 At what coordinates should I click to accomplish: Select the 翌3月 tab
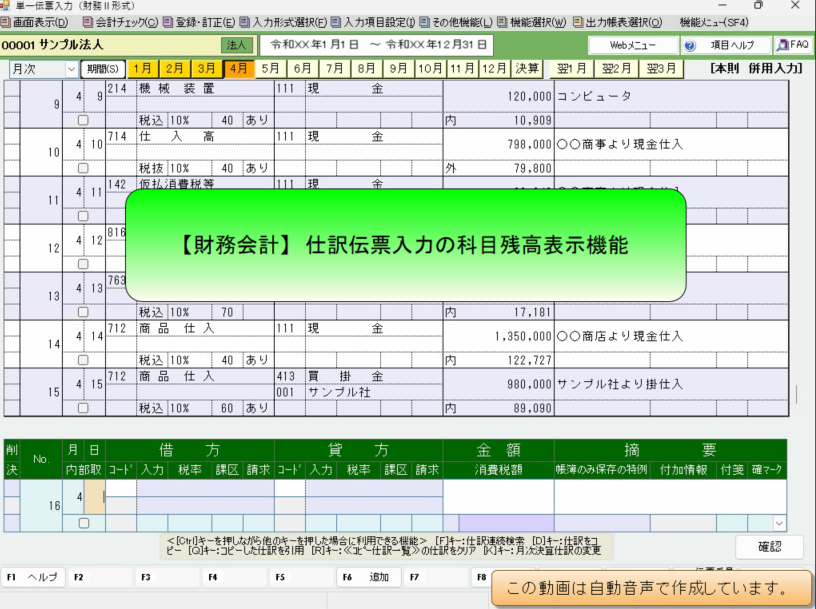(x=661, y=69)
